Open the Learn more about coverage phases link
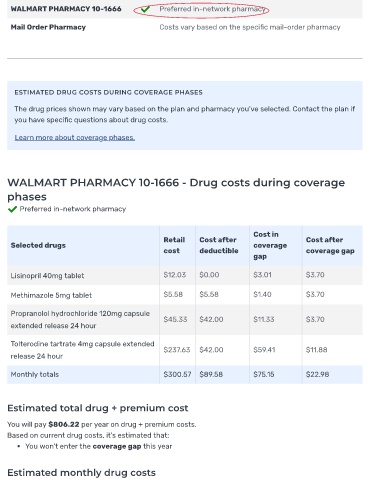Image resolution: width=370 pixels, height=480 pixels. point(75,137)
